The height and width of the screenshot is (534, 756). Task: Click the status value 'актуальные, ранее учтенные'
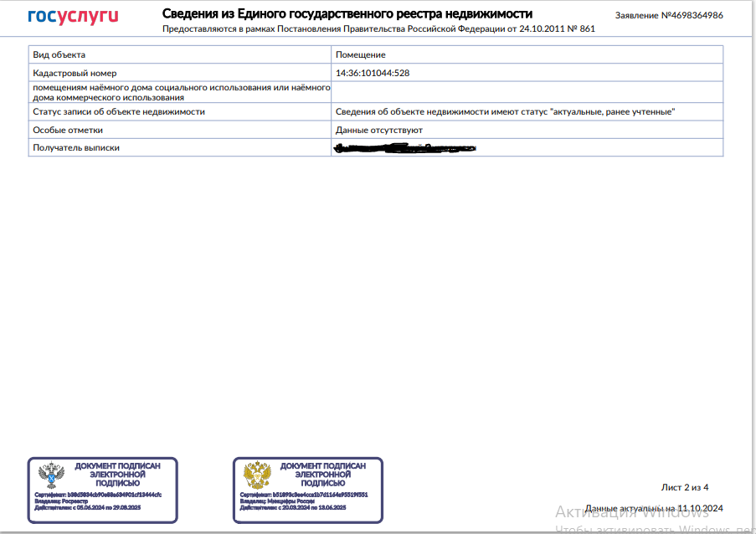coord(527,112)
